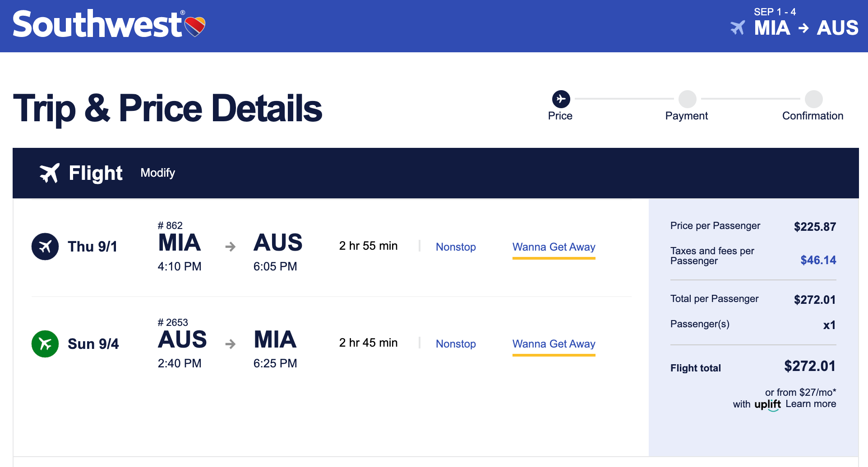Click Modify in the Flight header
The height and width of the screenshot is (467, 868).
157,173
